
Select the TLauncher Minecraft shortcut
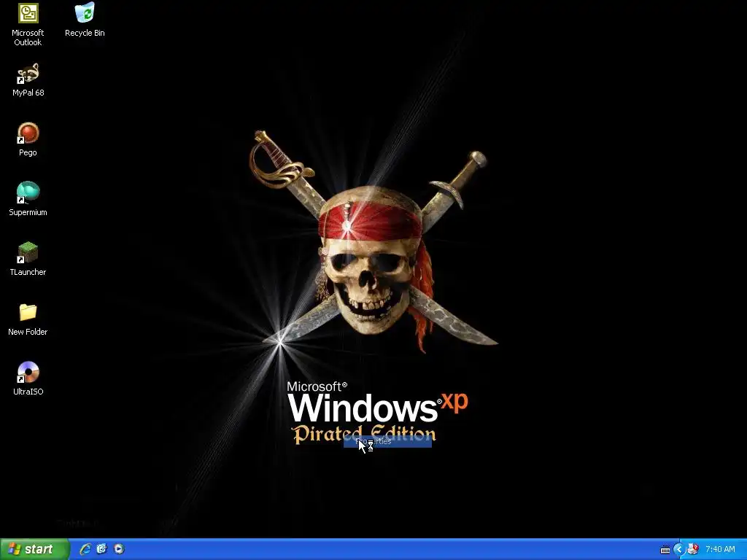point(28,259)
